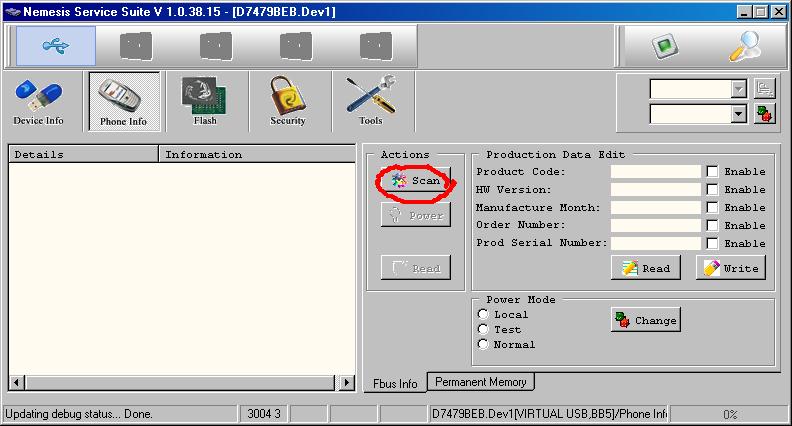Click the Read button in Actions
The height and width of the screenshot is (426, 792).
[415, 268]
